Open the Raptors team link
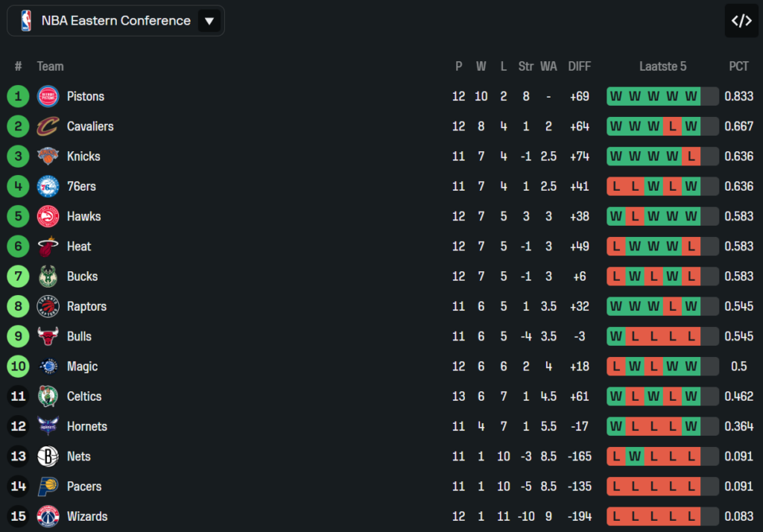This screenshot has height=532, width=763. (86, 306)
